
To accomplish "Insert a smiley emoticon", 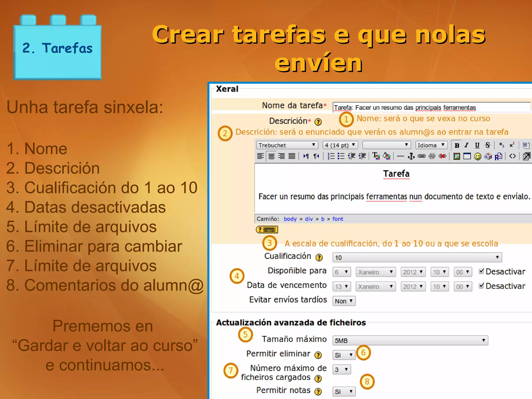I will tap(477, 156).
